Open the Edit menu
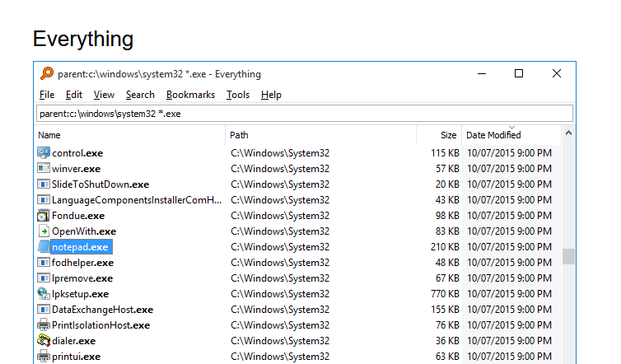 point(74,95)
